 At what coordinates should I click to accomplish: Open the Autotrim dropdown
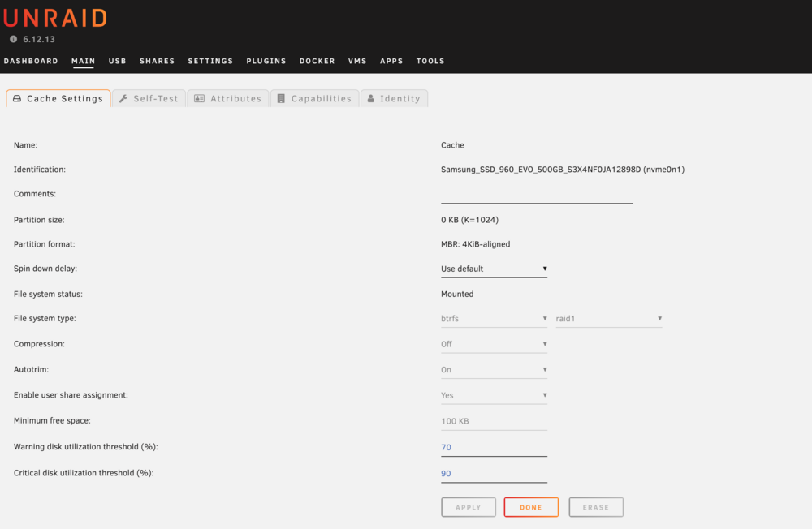tap(494, 370)
